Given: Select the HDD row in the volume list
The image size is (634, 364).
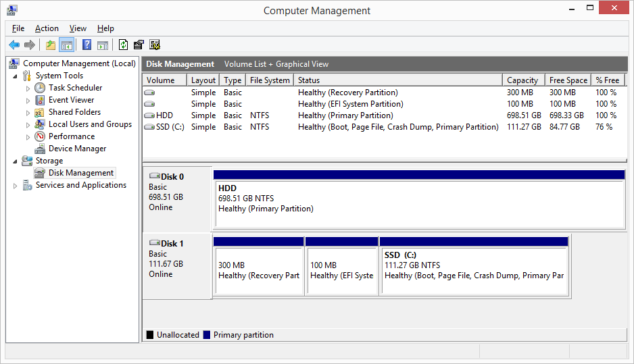Looking at the screenshot, I should coord(164,115).
